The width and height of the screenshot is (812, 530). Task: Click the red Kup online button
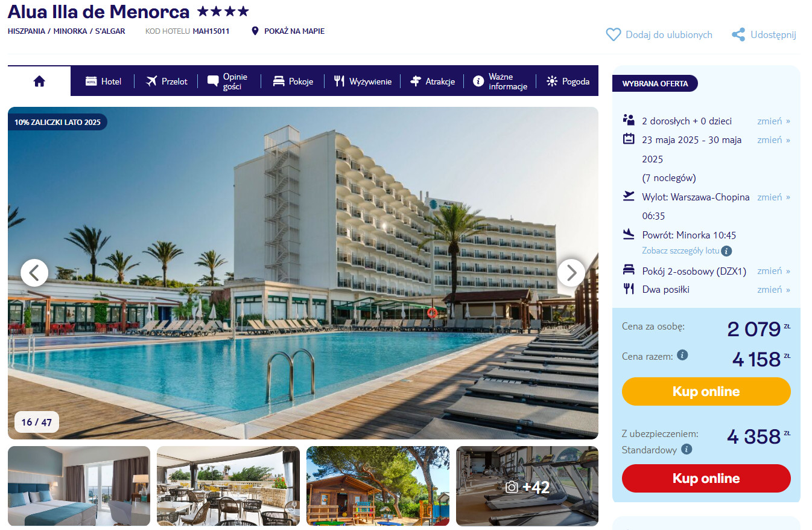[x=706, y=478]
